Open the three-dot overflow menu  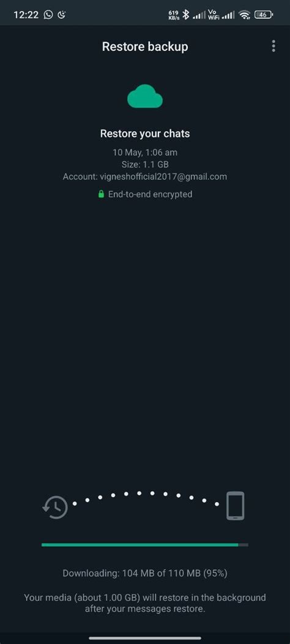[273, 46]
